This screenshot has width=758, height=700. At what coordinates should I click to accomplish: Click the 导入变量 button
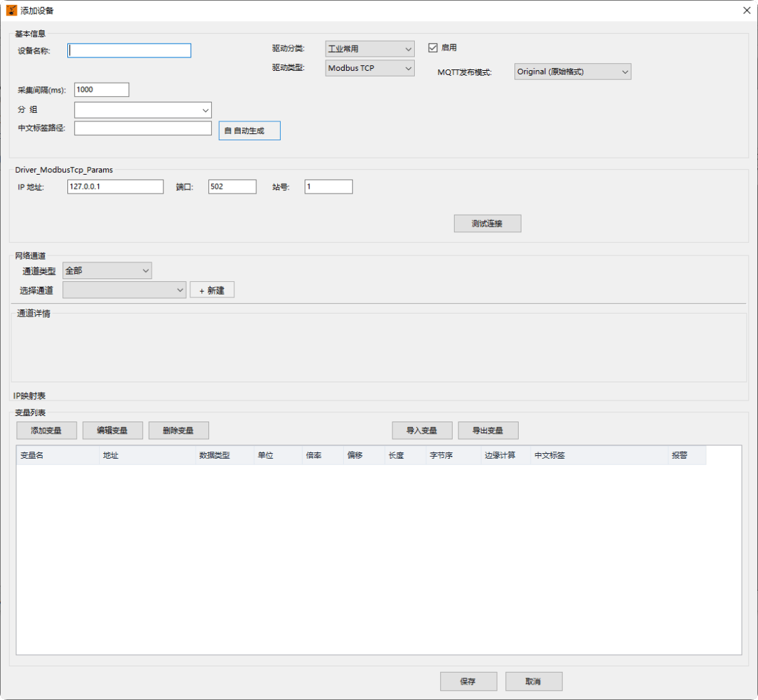point(422,431)
